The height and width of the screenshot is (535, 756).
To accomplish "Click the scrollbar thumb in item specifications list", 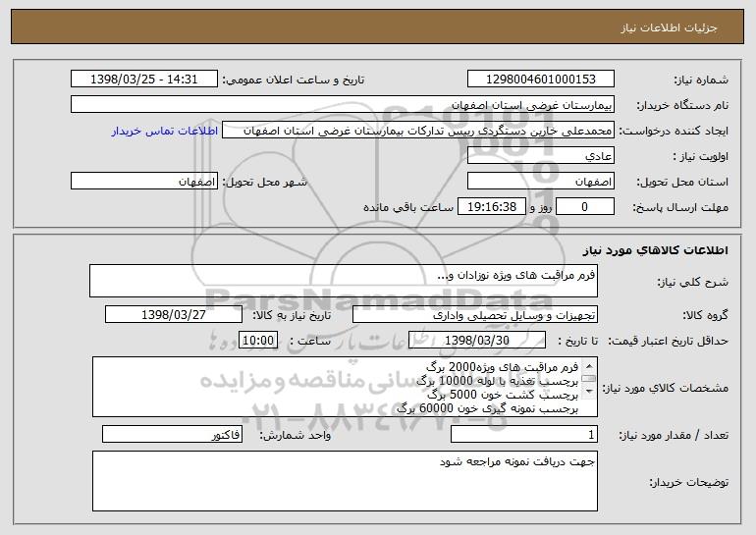I will click(x=589, y=379).
